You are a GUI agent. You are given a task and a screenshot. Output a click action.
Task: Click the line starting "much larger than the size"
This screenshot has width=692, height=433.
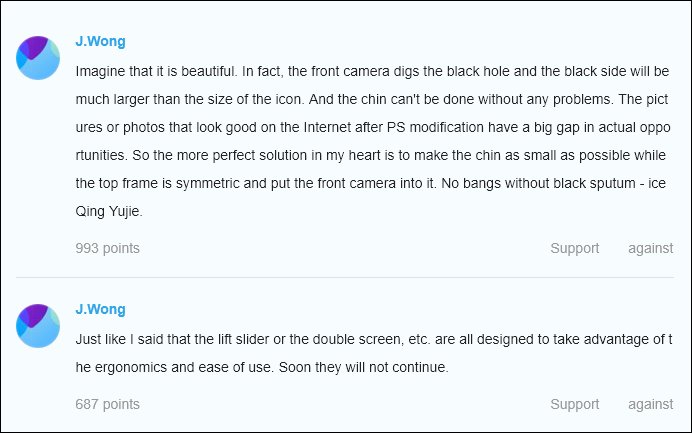(372, 99)
